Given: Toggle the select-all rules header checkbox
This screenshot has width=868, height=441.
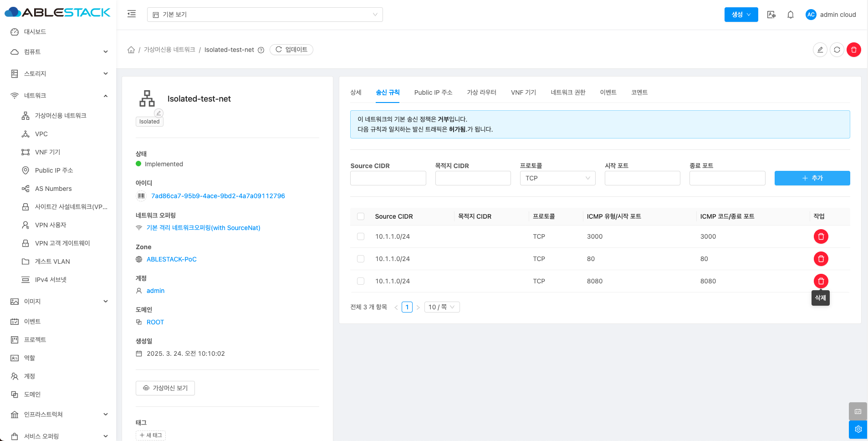Looking at the screenshot, I should click(x=361, y=216).
